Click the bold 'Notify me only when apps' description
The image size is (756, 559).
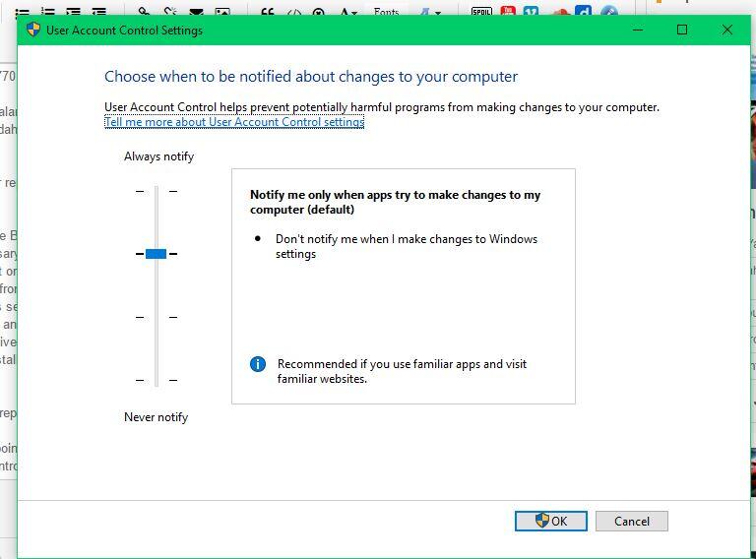395,202
